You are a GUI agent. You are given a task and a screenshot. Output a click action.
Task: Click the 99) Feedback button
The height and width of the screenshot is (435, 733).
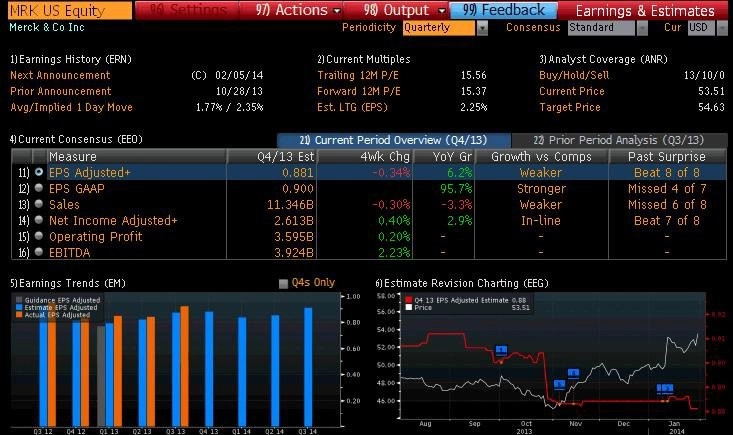click(x=503, y=10)
